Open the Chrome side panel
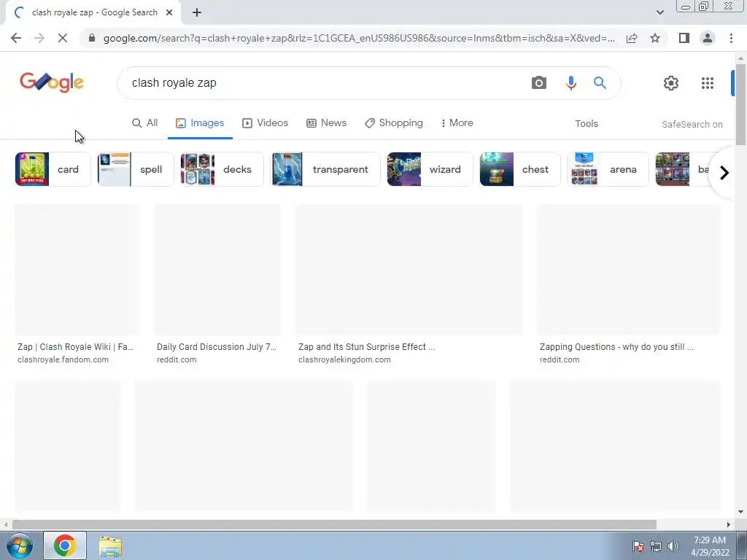The height and width of the screenshot is (560, 747). point(684,38)
